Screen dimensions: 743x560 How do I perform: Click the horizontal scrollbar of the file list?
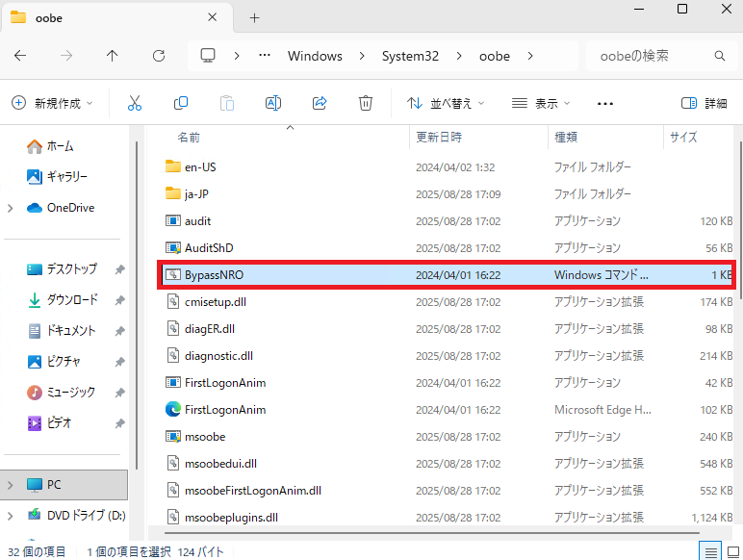point(432,533)
